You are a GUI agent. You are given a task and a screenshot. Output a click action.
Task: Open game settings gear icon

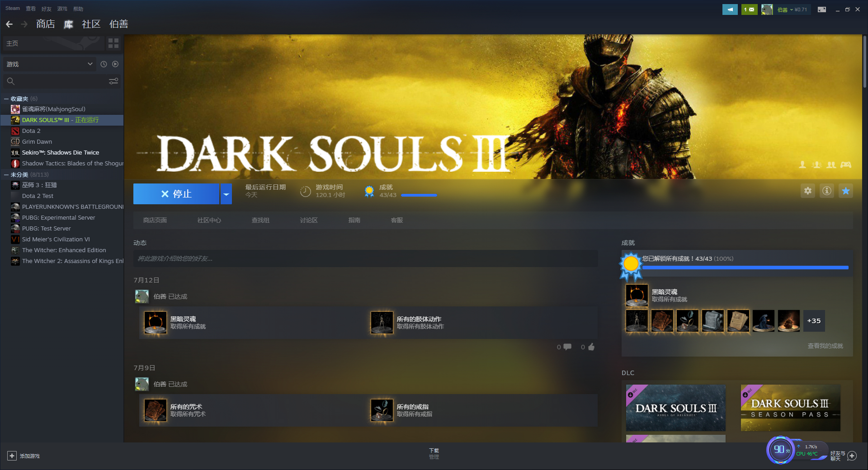click(x=808, y=191)
